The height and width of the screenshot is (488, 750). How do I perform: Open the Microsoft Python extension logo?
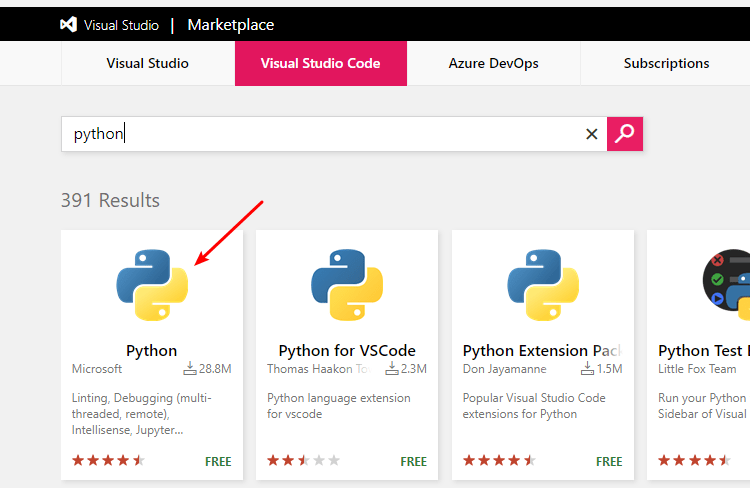[152, 285]
